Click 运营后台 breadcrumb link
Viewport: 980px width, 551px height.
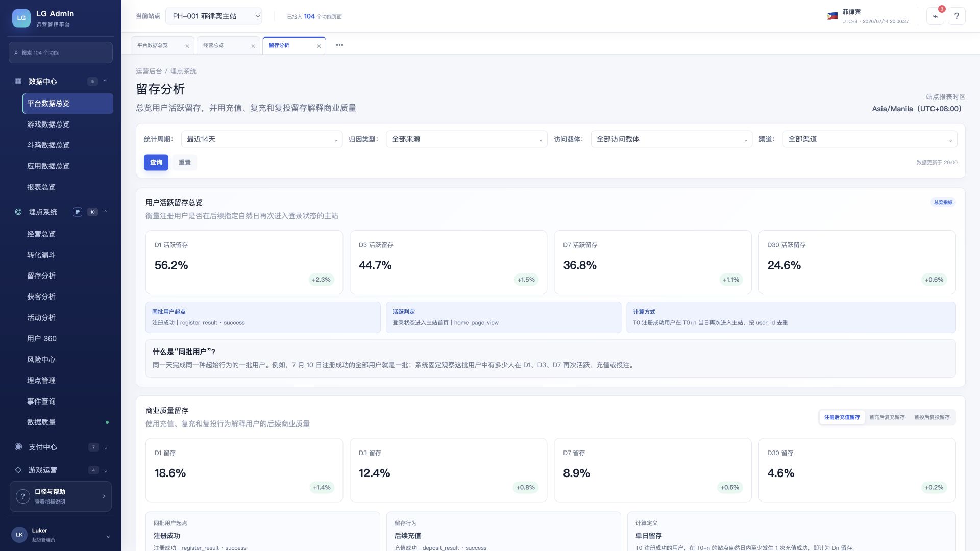click(149, 71)
